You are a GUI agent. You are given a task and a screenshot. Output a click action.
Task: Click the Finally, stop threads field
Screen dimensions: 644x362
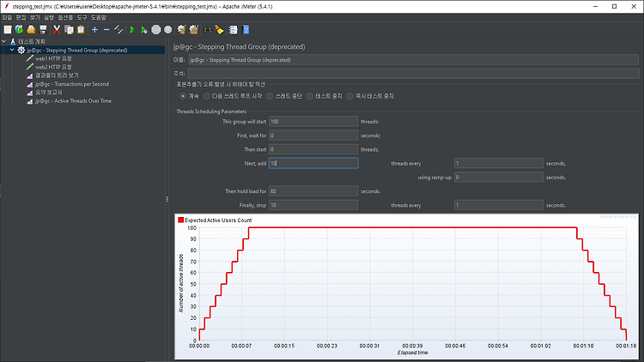(313, 205)
